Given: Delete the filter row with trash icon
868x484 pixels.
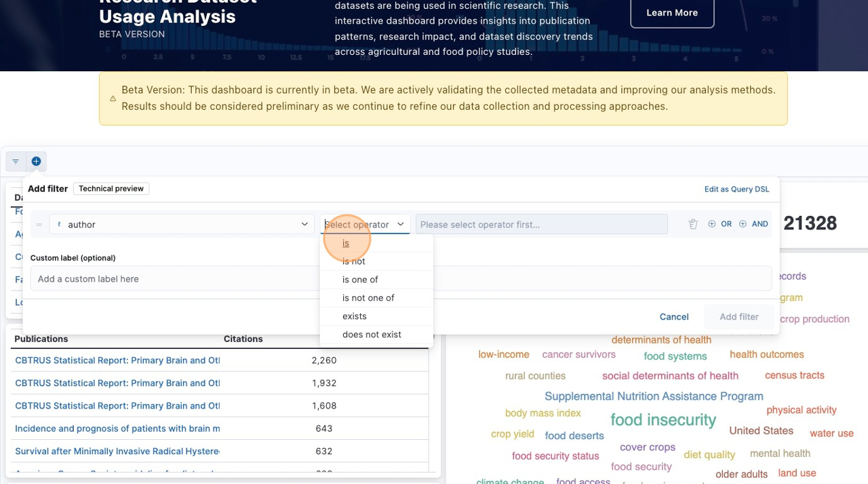Looking at the screenshot, I should coord(692,224).
